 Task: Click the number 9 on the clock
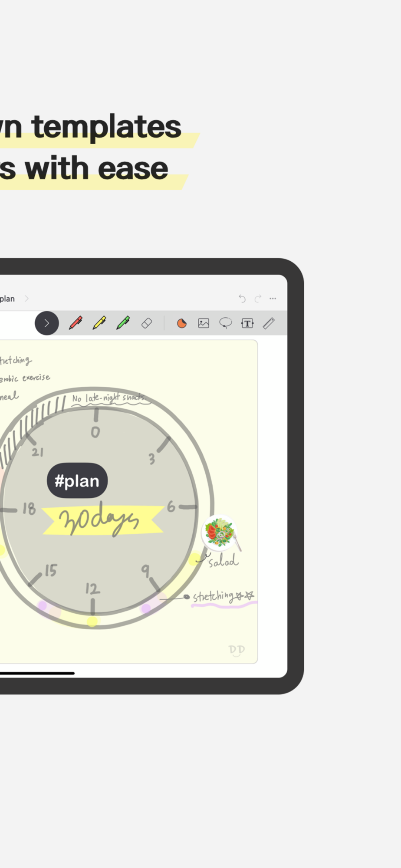point(145,571)
